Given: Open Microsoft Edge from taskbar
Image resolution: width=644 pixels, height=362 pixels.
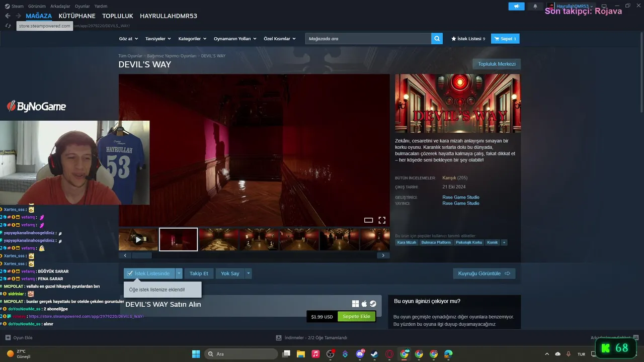Looking at the screenshot, I should (448, 354).
